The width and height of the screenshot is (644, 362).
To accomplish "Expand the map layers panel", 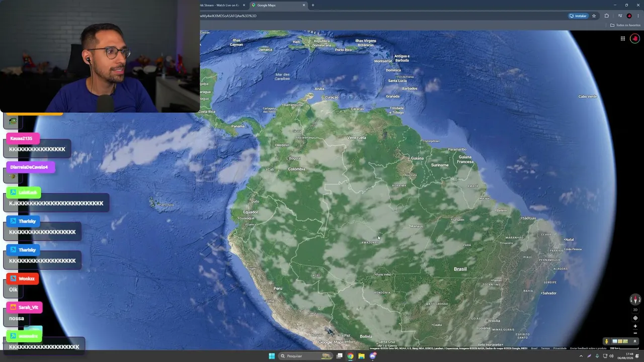I will [634, 341].
